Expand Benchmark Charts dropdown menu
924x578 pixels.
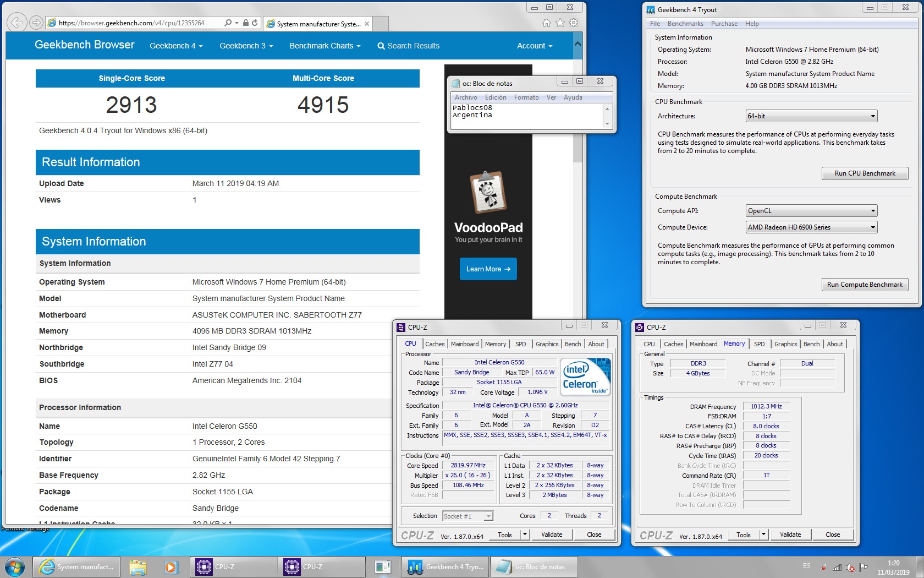pyautogui.click(x=325, y=46)
